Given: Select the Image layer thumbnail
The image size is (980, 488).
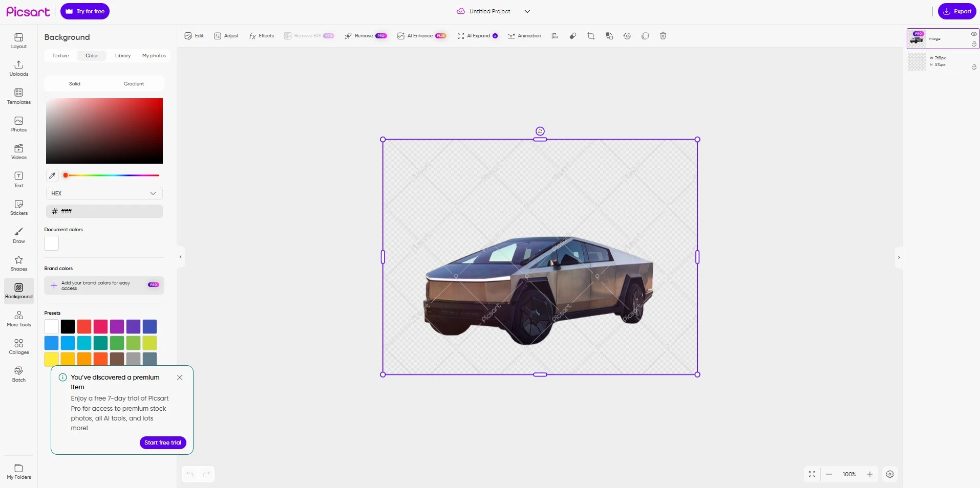Looking at the screenshot, I should pos(917,39).
